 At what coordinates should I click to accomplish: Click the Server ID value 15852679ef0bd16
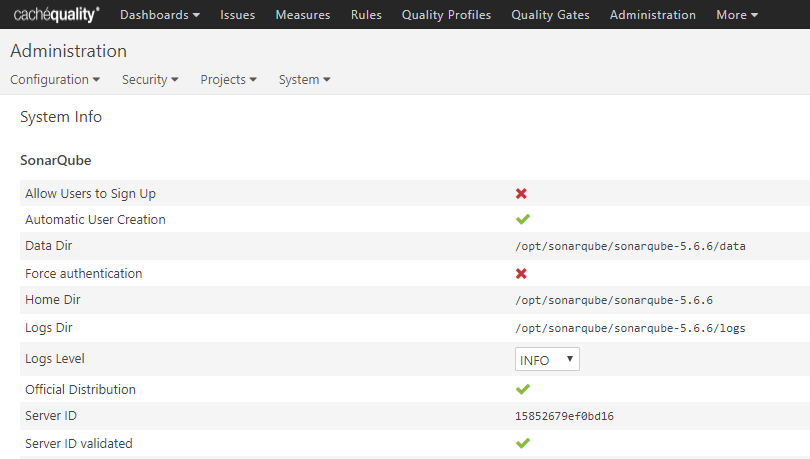[564, 416]
